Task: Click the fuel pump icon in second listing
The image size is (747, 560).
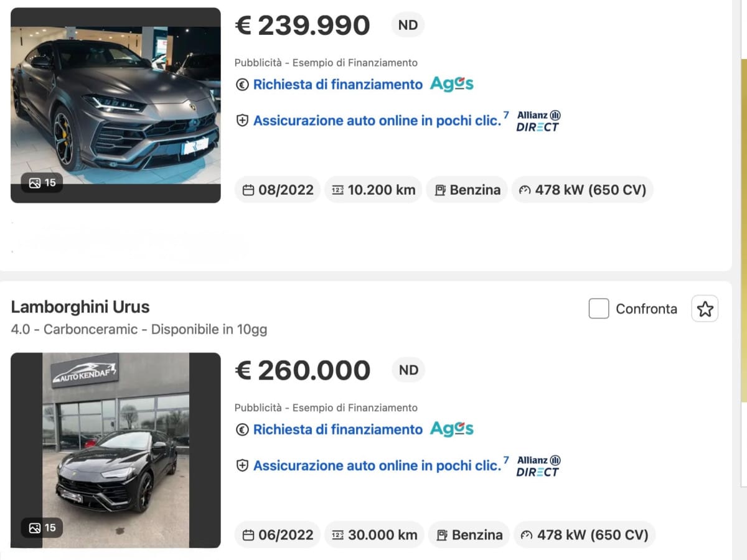Action: [x=442, y=535]
